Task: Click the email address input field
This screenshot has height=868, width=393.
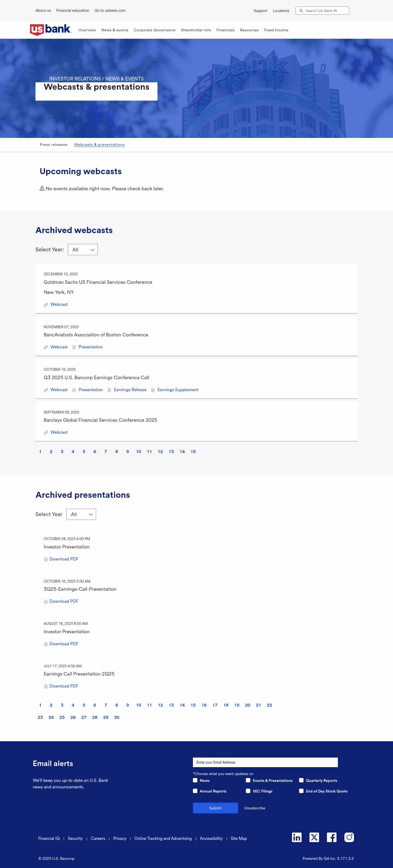Action: click(x=265, y=762)
